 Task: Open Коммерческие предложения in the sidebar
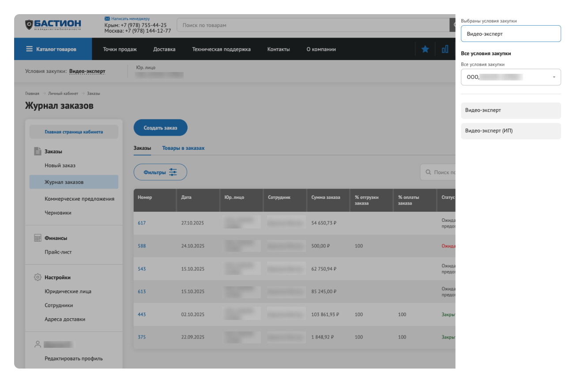point(79,199)
